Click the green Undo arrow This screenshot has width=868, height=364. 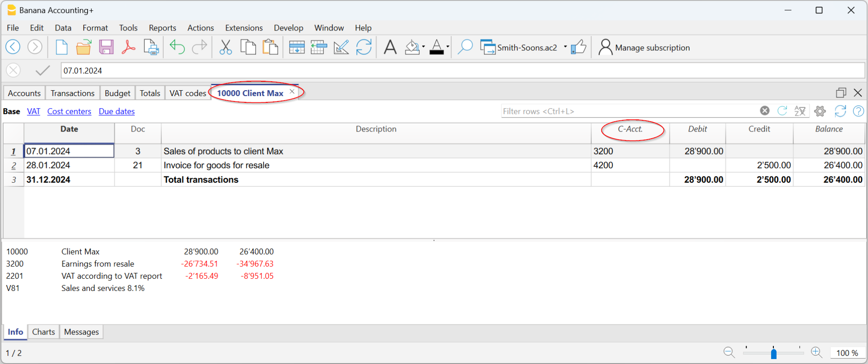(x=177, y=47)
